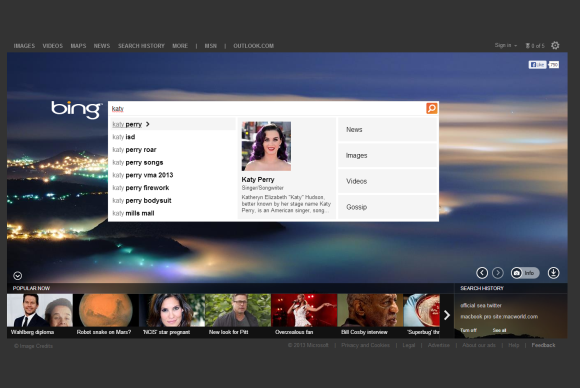Show next background image arrow
This screenshot has width=580, height=388.
[498, 273]
